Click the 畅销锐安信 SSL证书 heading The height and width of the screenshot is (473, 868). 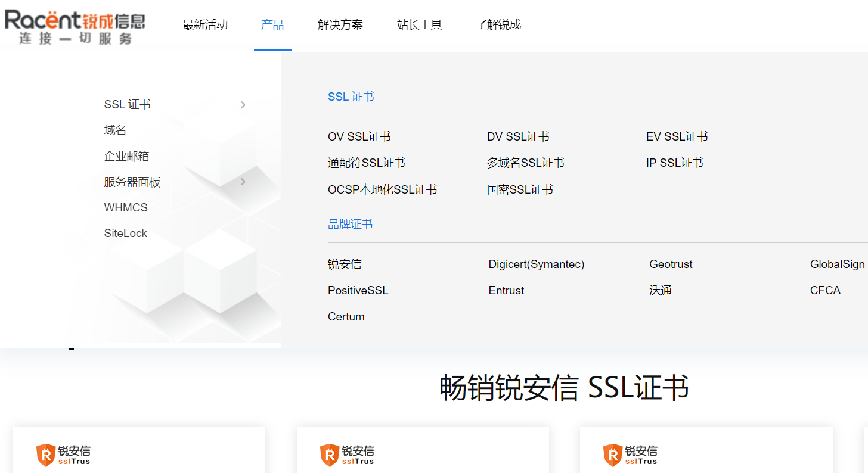(x=565, y=388)
